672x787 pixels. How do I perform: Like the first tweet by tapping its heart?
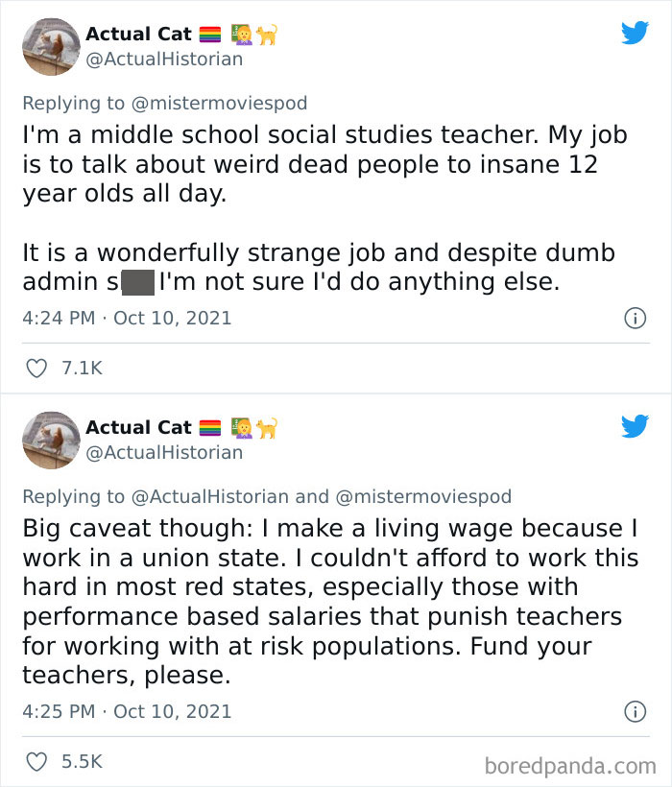[x=36, y=368]
